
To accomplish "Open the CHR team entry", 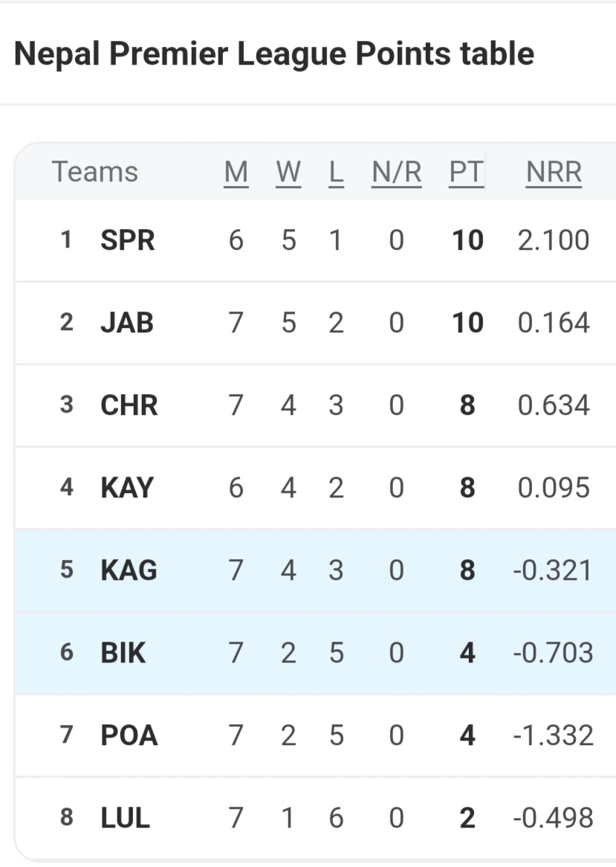I will 129,405.
